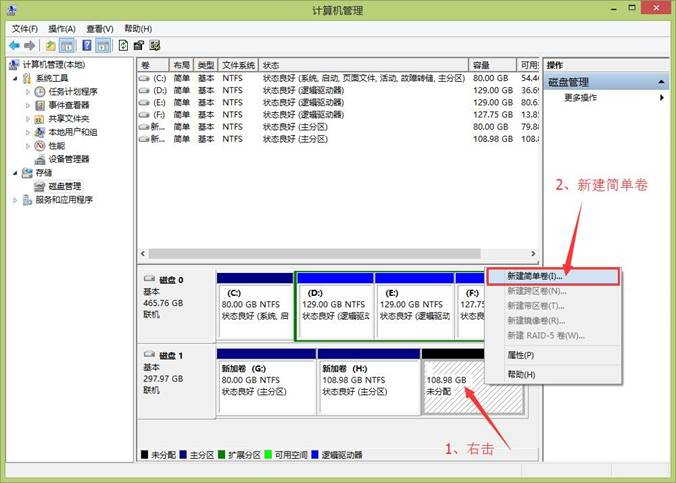Click the volume list scrollbar left arrow
Image resolution: width=676 pixels, height=483 pixels.
click(x=143, y=254)
